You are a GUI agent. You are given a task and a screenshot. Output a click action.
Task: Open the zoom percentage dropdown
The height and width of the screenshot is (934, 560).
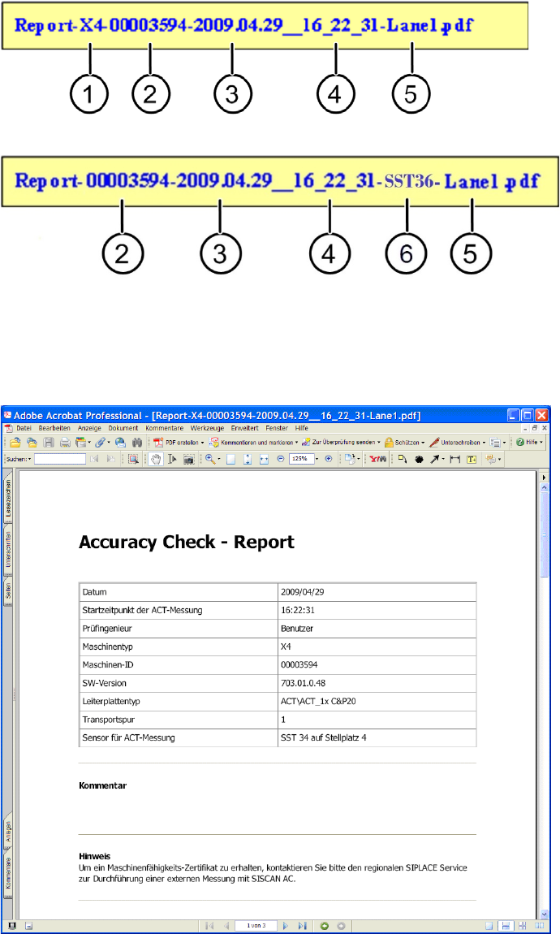click(x=317, y=459)
